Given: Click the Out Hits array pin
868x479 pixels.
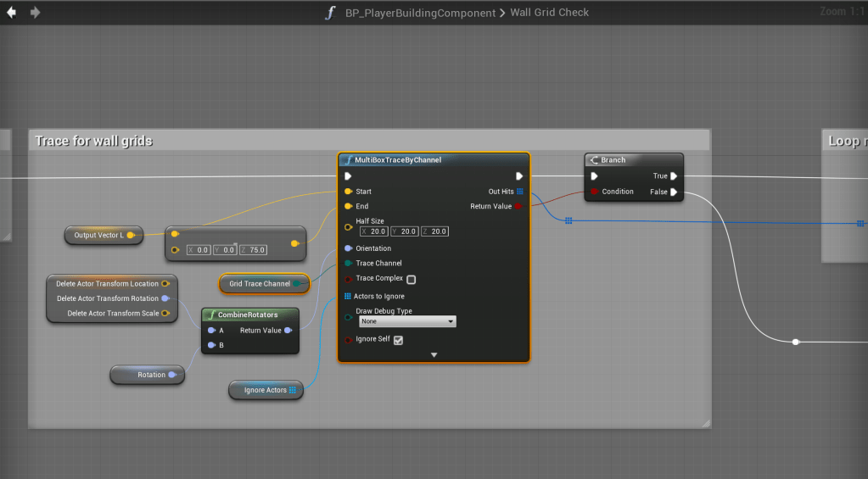Looking at the screenshot, I should pos(518,192).
